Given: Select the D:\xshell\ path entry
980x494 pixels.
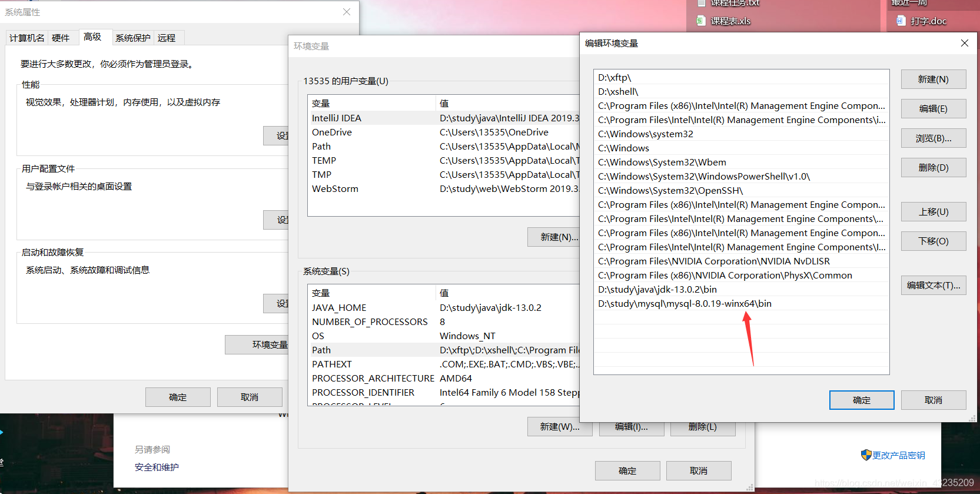Looking at the screenshot, I should (742, 92).
